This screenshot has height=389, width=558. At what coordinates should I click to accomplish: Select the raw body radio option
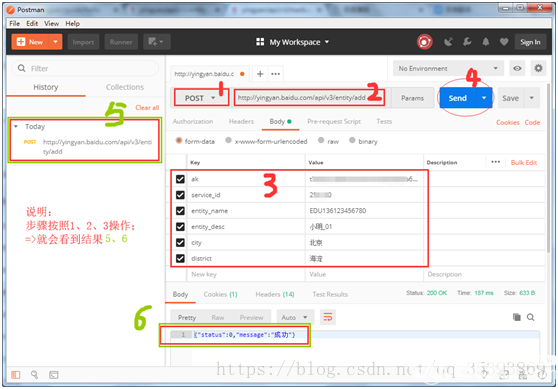click(321, 140)
